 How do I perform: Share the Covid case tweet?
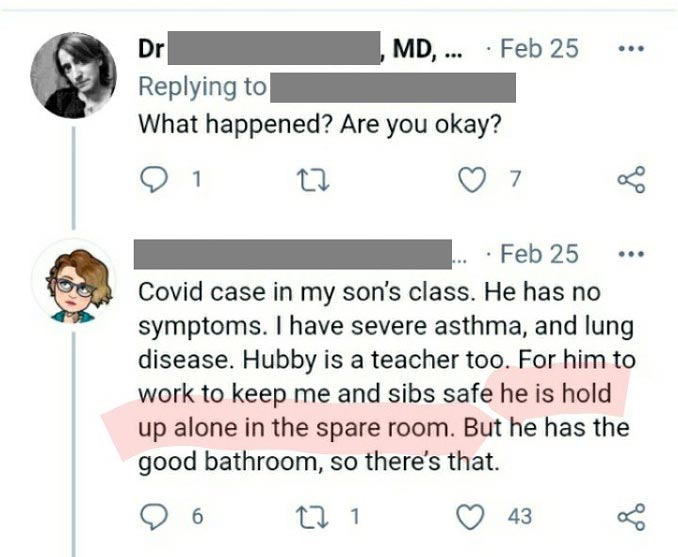pyautogui.click(x=630, y=516)
